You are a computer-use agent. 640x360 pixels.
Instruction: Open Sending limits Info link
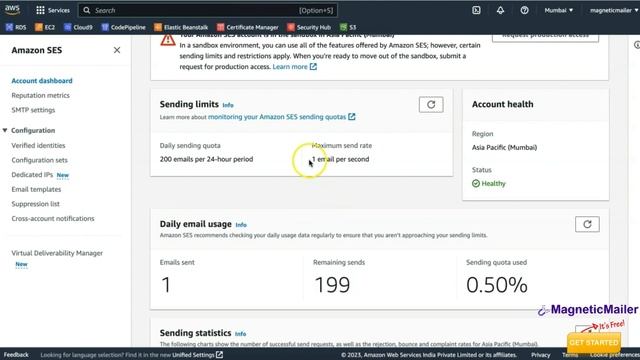pos(228,105)
